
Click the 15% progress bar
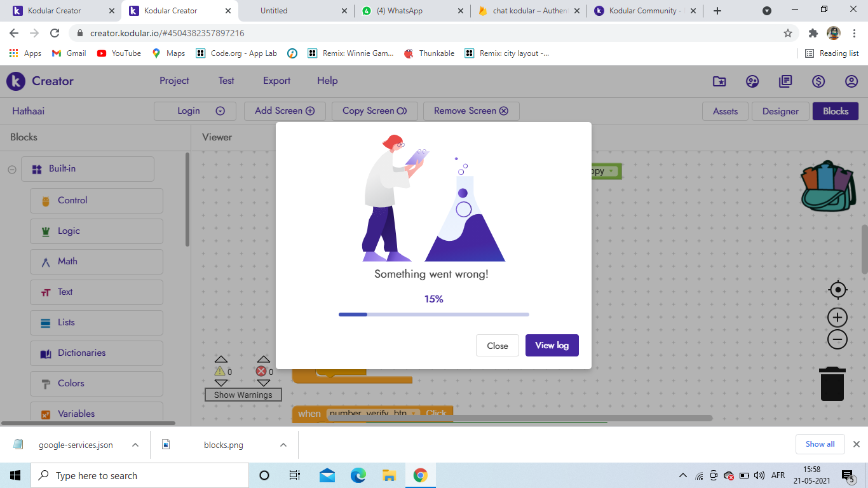[433, 314]
